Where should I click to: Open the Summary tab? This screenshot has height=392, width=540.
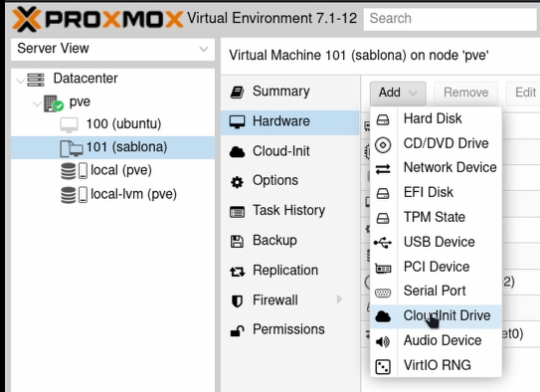click(x=290, y=92)
